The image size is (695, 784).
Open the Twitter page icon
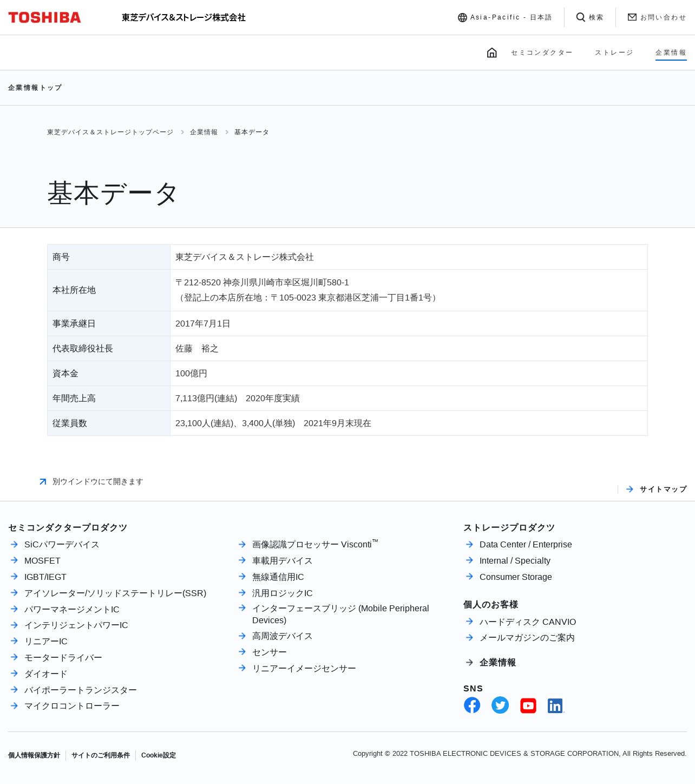500,705
